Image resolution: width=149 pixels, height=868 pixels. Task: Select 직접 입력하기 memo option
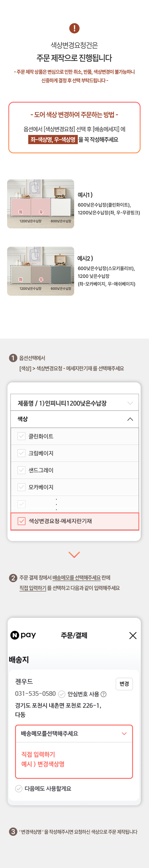pyautogui.click(x=38, y=754)
